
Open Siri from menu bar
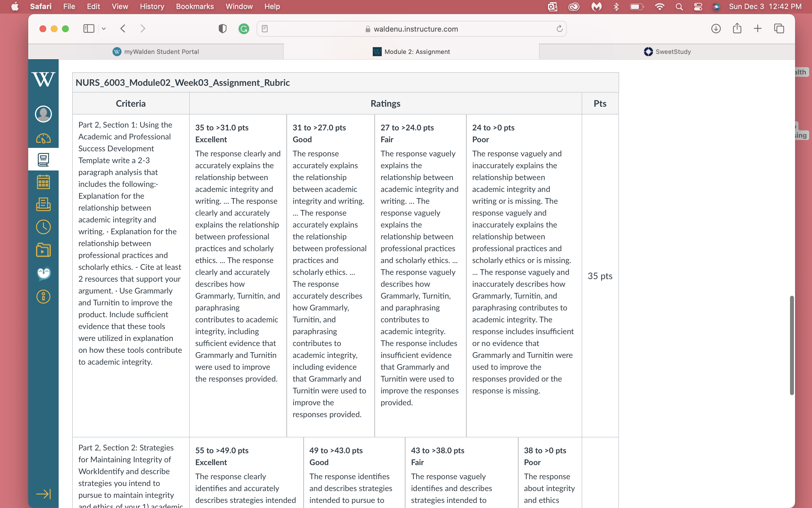pyautogui.click(x=716, y=7)
